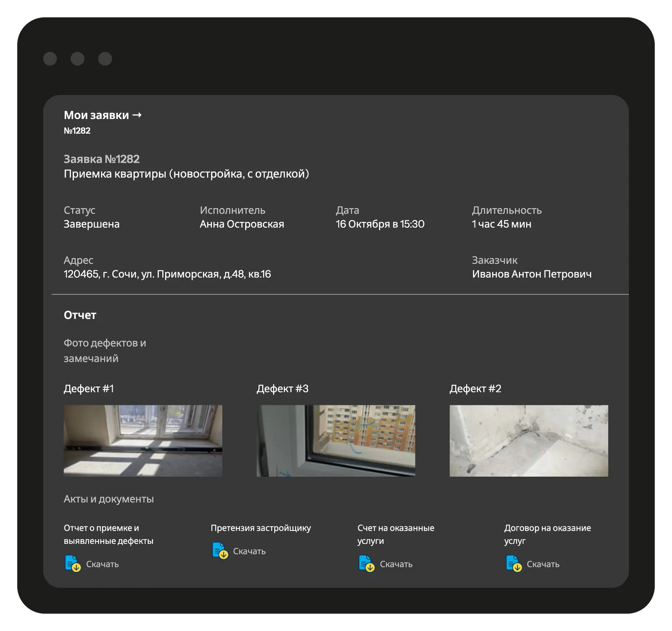This screenshot has width=672, height=631.
Task: Click customer name Иванов Антон Петрович
Action: click(x=531, y=274)
